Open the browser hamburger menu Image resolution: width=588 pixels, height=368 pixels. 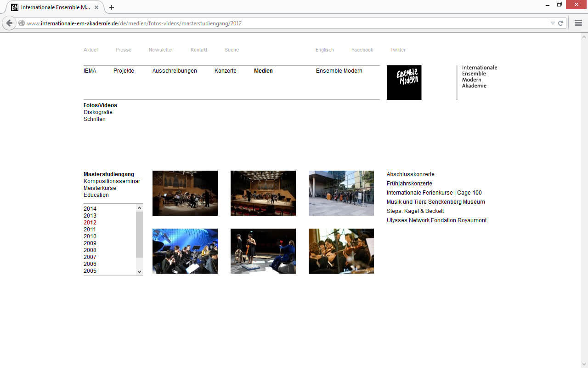(578, 23)
